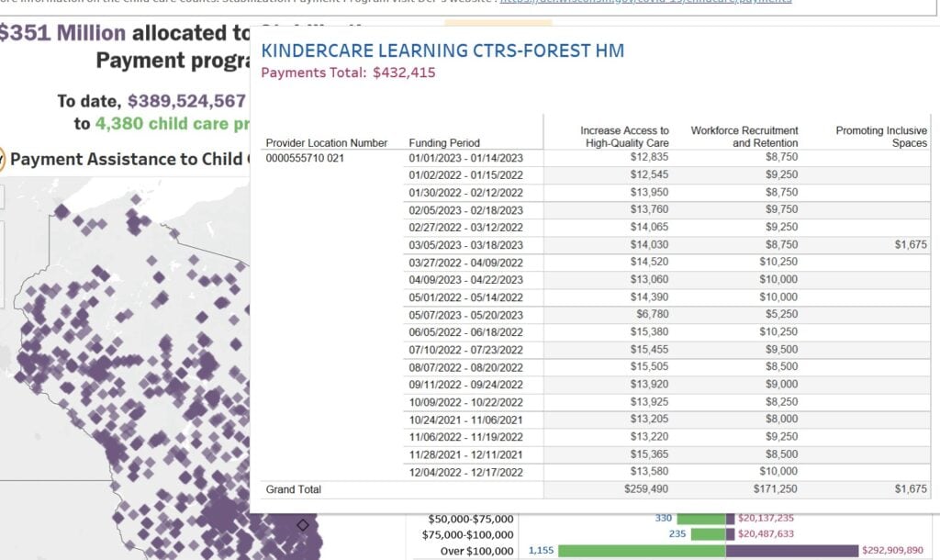Viewport: 940px width, 560px height.
Task: Select funding period 09/11/2022 - 09/24/2022
Action: pos(465,385)
